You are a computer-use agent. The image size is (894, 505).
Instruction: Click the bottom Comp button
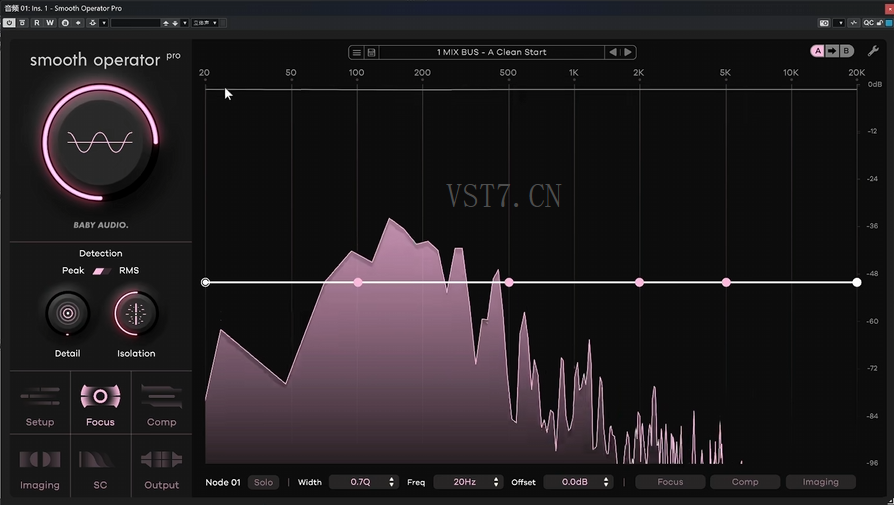745,482
